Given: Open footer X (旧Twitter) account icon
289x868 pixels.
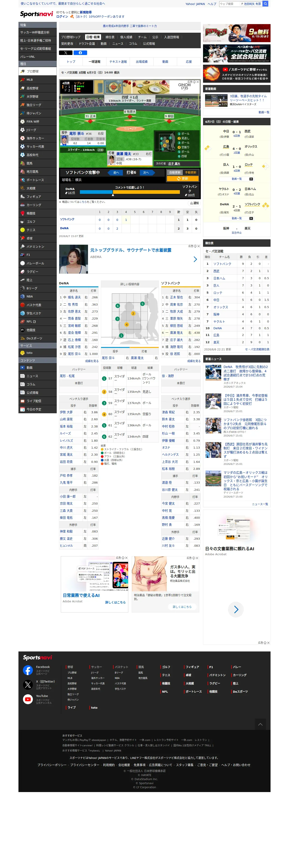Looking at the screenshot, I should click(28, 685).
